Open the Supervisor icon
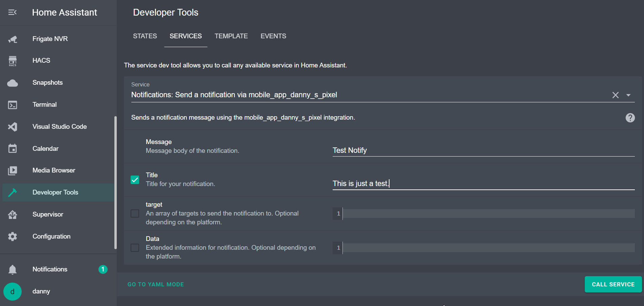The image size is (644, 306). point(13,215)
